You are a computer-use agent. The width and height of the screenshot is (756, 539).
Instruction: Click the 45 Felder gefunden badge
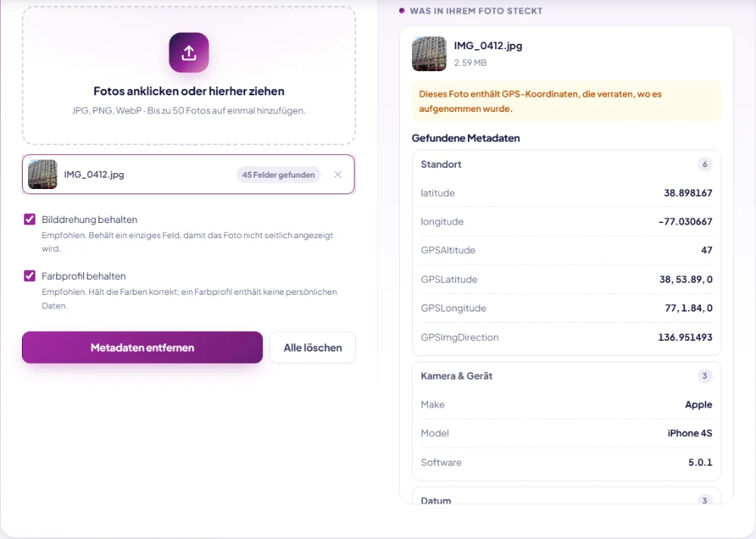[278, 175]
